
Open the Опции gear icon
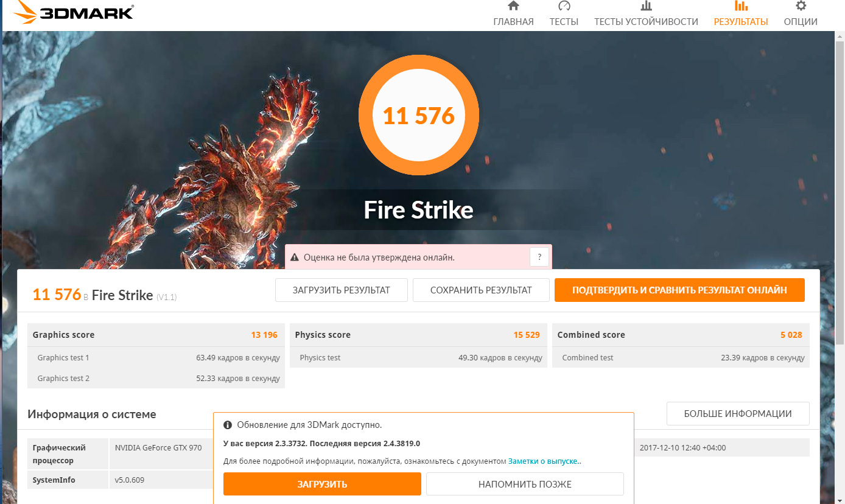click(801, 6)
